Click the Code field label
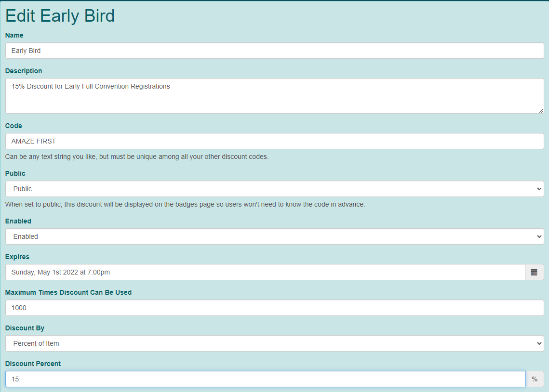The image size is (549, 392). pyautogui.click(x=13, y=126)
